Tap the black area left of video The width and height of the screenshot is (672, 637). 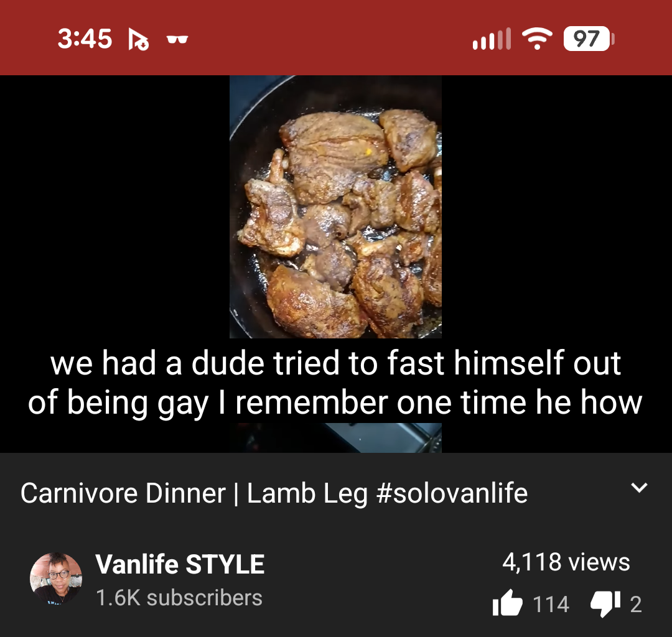click(x=115, y=207)
